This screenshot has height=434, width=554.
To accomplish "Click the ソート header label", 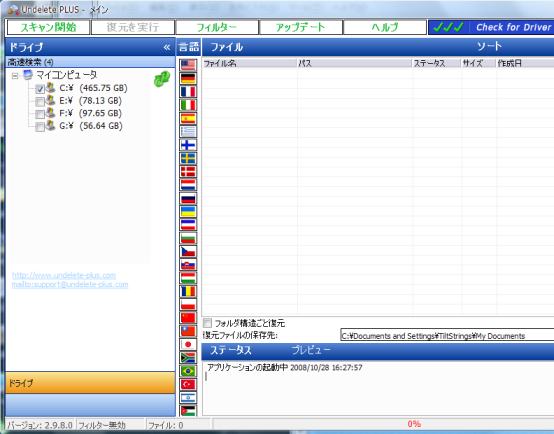I will click(489, 46).
